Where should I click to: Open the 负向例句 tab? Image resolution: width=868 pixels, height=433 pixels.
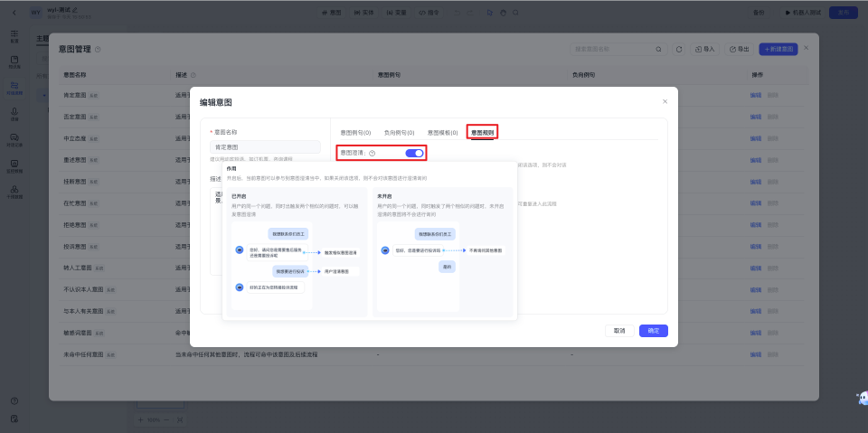[399, 132]
